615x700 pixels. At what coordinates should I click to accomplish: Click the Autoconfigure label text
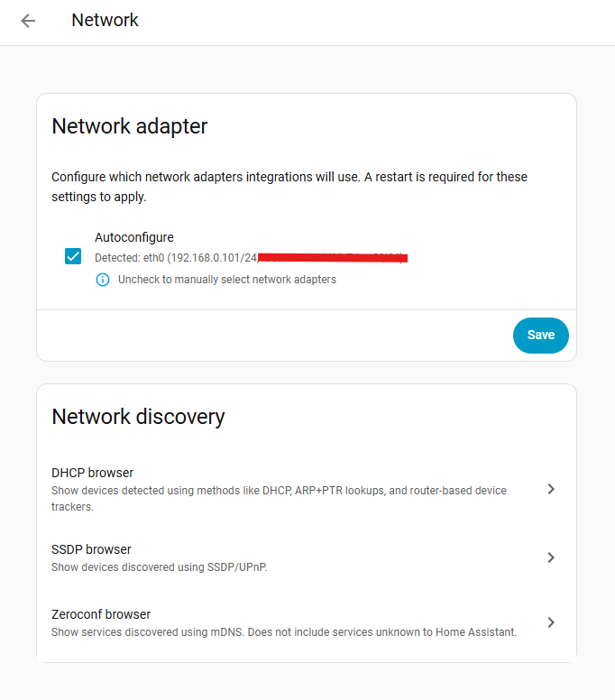pyautogui.click(x=134, y=237)
